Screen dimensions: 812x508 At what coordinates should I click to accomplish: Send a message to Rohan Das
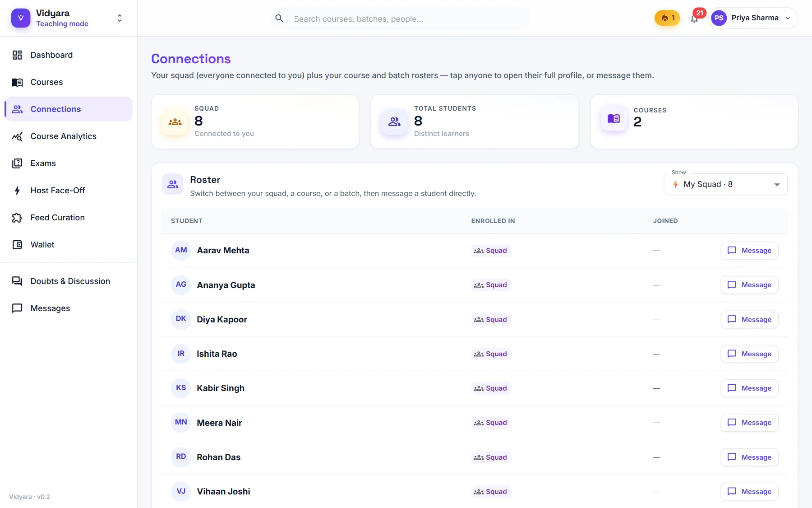749,457
